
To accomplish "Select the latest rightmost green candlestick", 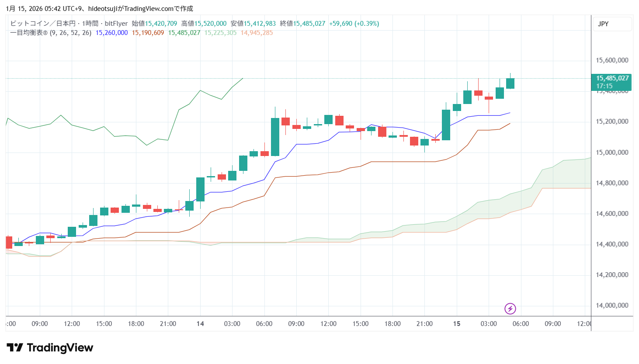I will point(510,83).
